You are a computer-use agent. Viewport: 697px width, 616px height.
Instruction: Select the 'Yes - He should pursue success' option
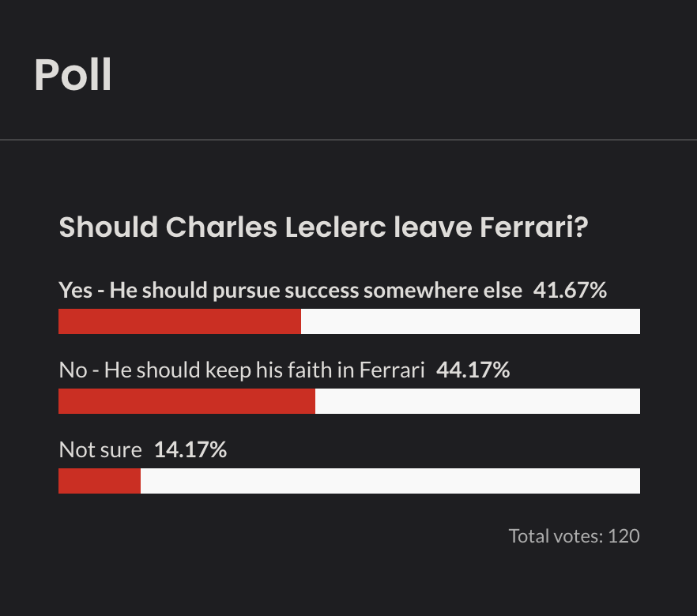[x=290, y=291]
